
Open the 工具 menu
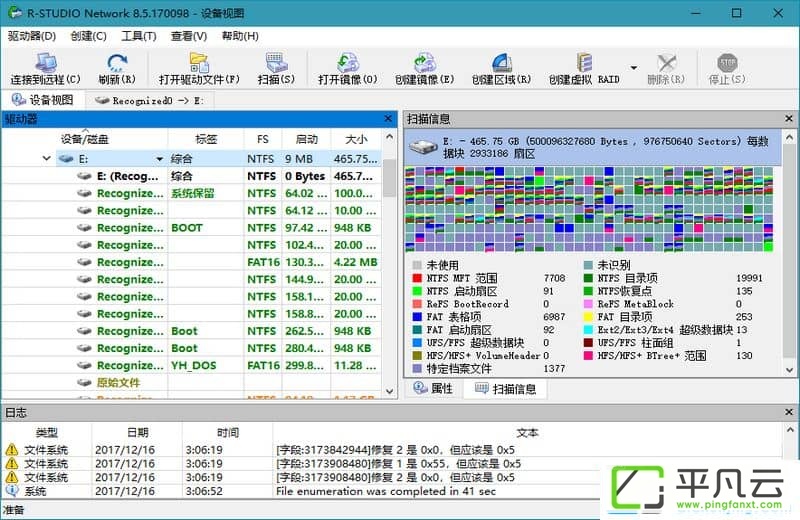[x=138, y=36]
